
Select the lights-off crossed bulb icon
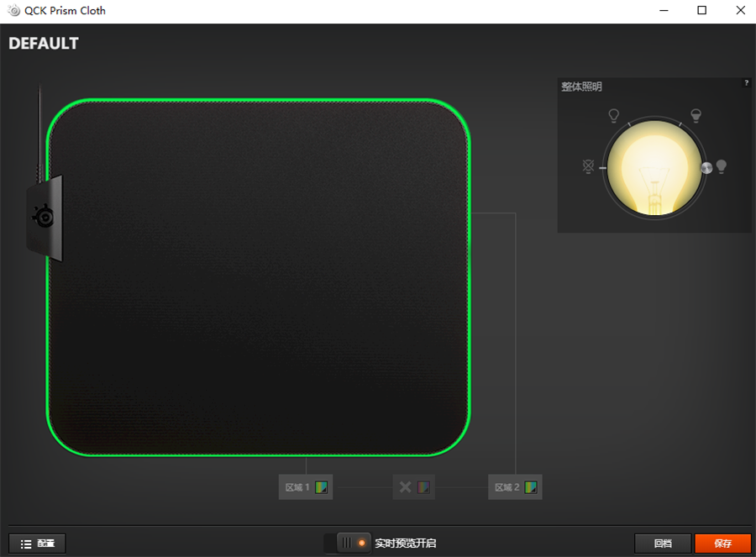(588, 166)
